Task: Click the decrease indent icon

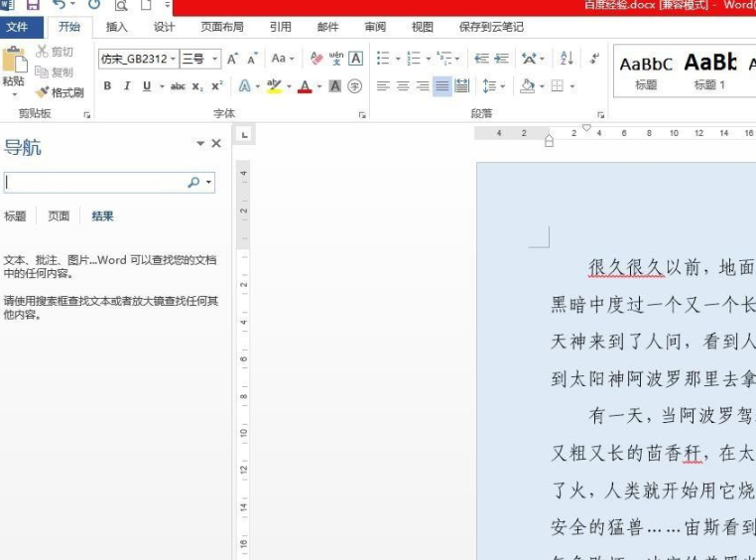Action: click(481, 59)
